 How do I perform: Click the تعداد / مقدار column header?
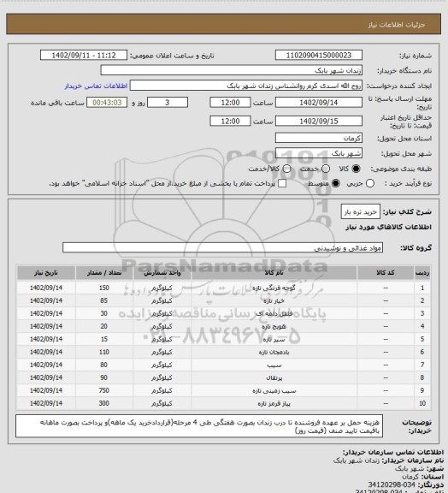pos(104,273)
